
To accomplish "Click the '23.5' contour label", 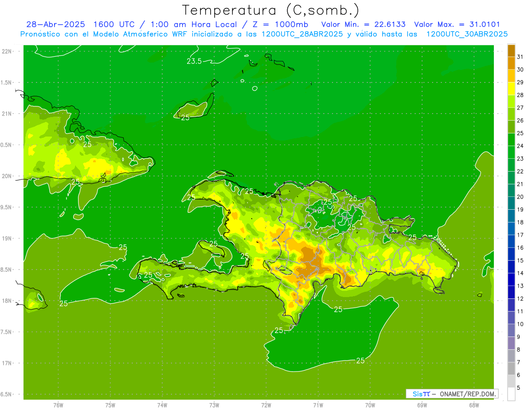I will [194, 62].
